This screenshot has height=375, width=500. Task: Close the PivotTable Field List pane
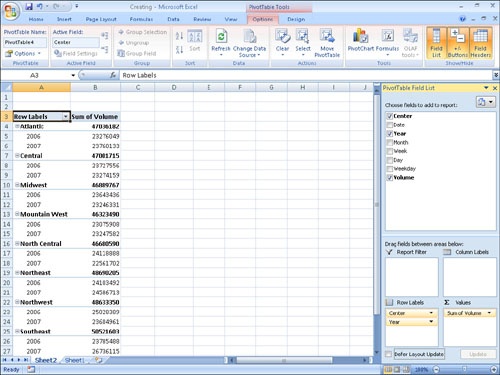pyautogui.click(x=495, y=88)
